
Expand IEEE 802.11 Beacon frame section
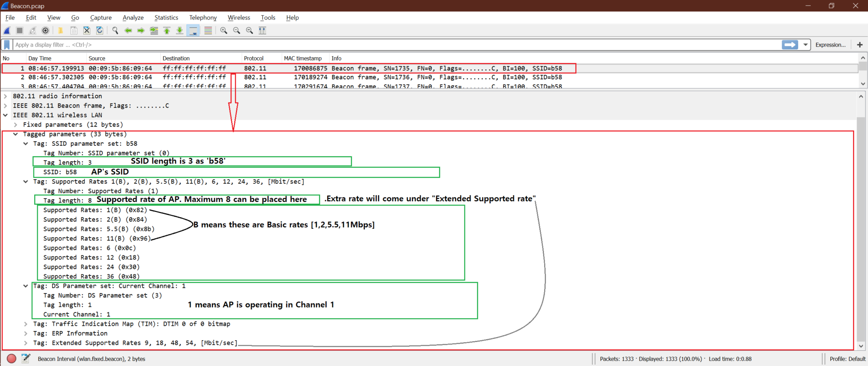point(6,105)
